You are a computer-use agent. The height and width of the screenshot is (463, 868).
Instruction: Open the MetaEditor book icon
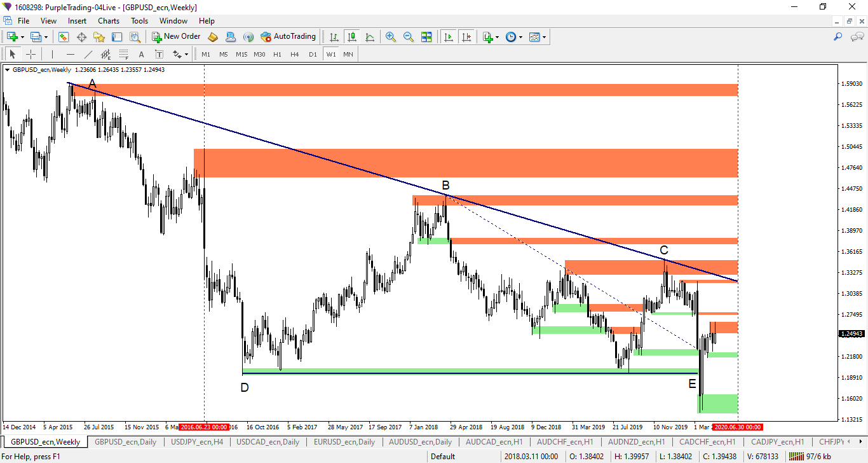coord(213,37)
